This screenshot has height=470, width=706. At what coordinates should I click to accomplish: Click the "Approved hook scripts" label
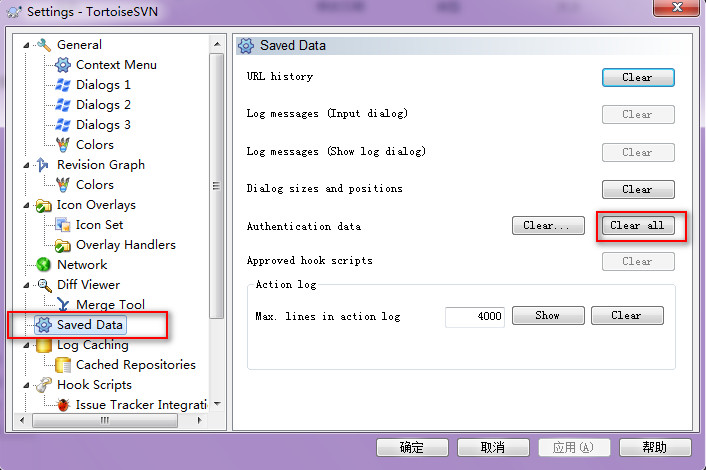point(310,261)
